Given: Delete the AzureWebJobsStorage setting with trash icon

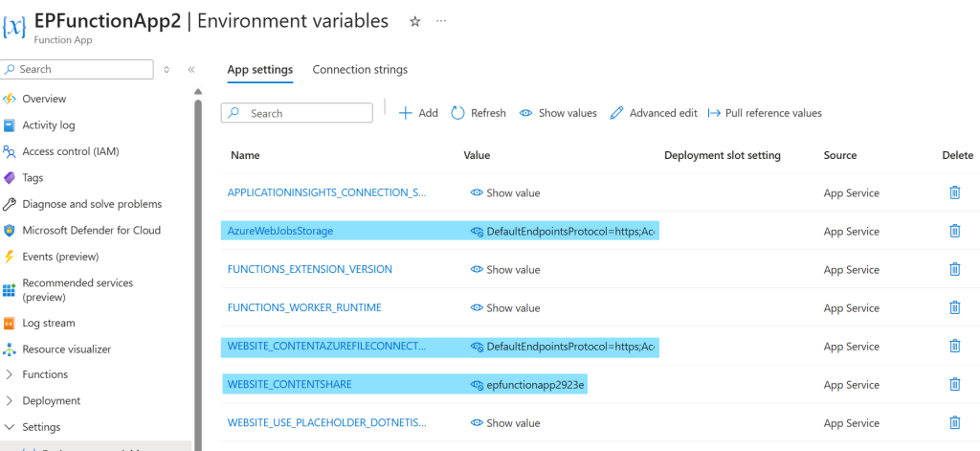Looking at the screenshot, I should tap(954, 231).
